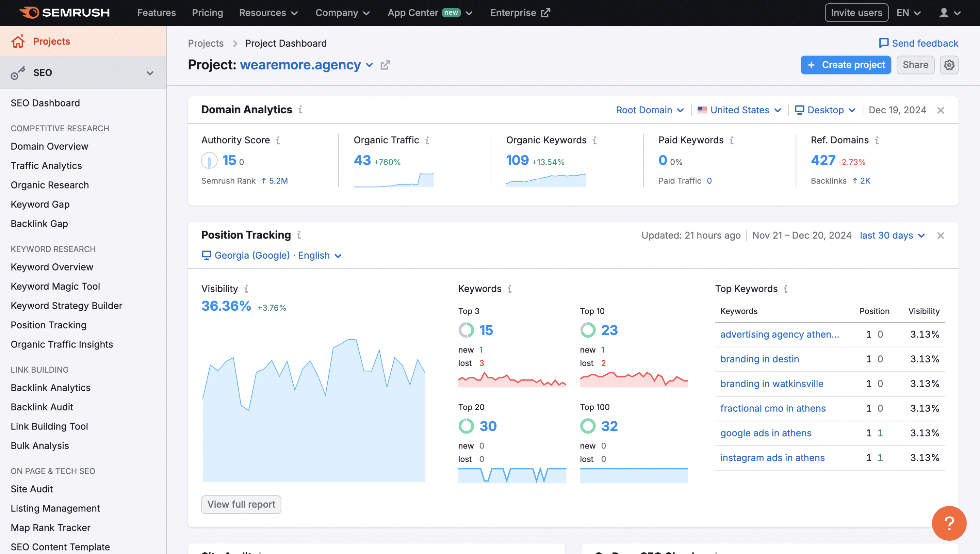Open the Position Tracking menu item
This screenshot has height=554, width=980.
pos(48,324)
